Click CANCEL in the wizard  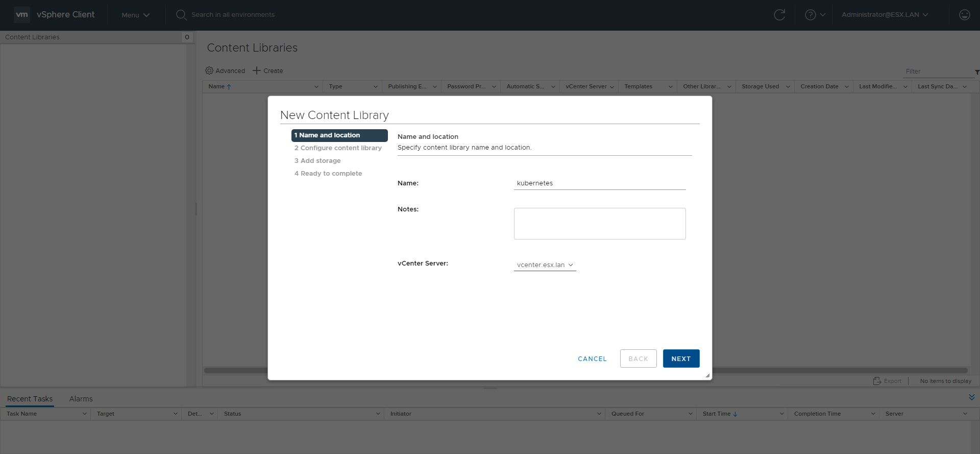592,359
